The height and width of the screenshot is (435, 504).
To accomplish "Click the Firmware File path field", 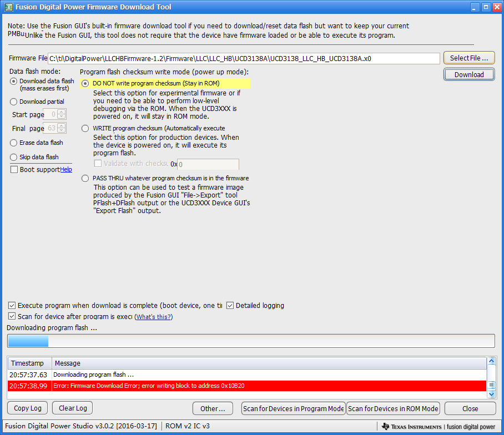I will (x=244, y=58).
